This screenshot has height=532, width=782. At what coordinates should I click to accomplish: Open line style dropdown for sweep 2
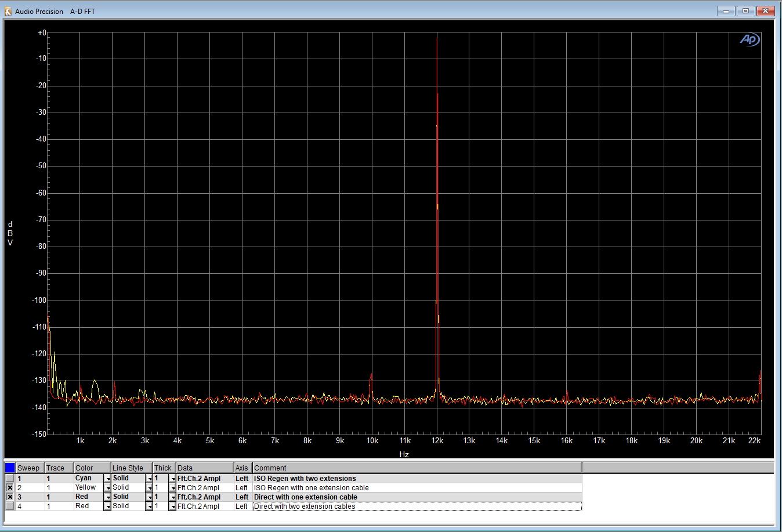click(149, 488)
